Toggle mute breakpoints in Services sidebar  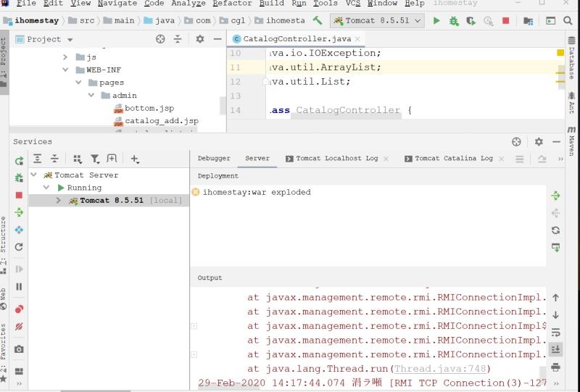pyautogui.click(x=19, y=327)
